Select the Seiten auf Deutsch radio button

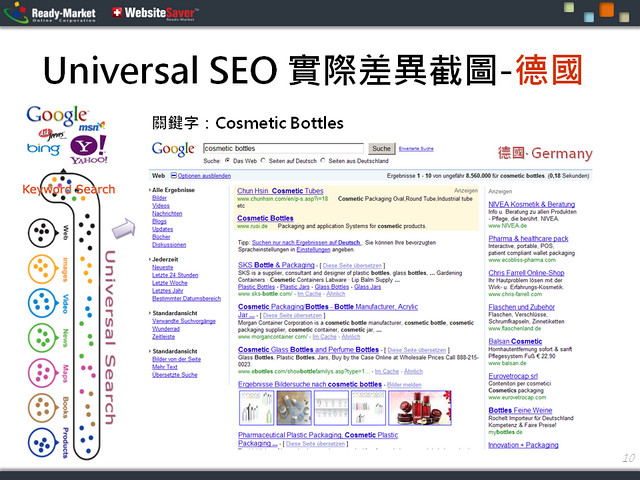263,161
